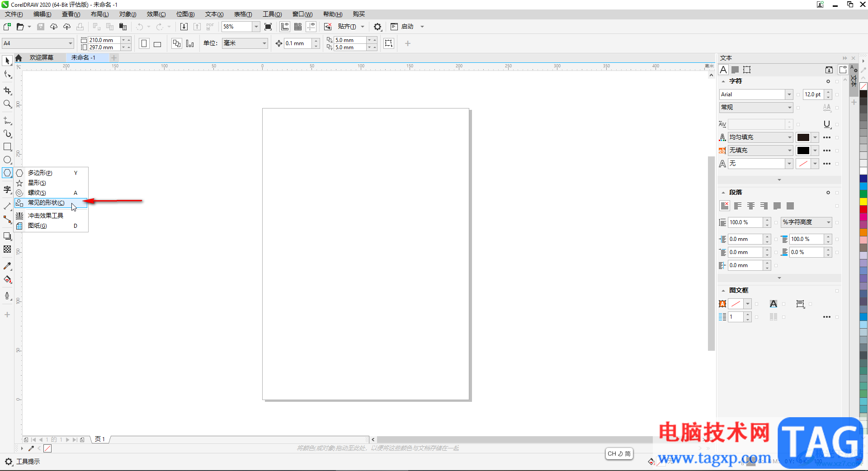Open the zoom level 58% dropdown
Viewport: 868px width, 471px height.
256,27
